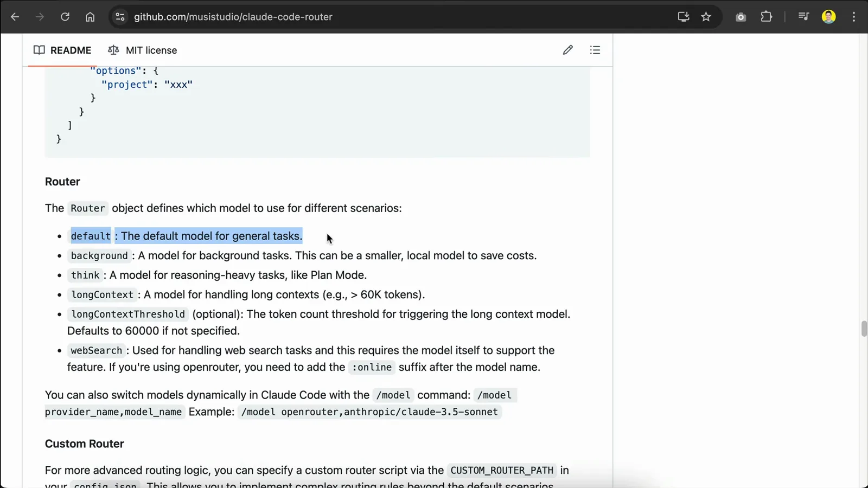
Task: Click the longContextThreshold code term
Action: point(128,314)
